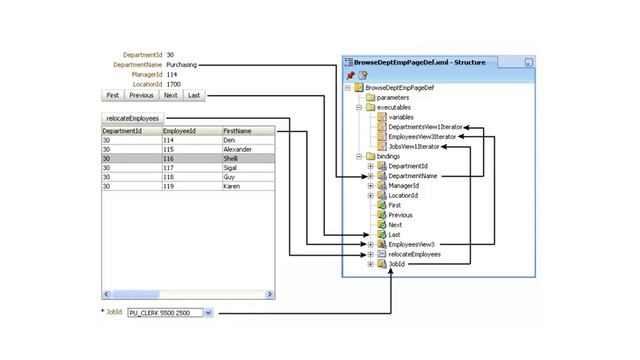Click the edit-page icon beside the pin

click(x=363, y=75)
